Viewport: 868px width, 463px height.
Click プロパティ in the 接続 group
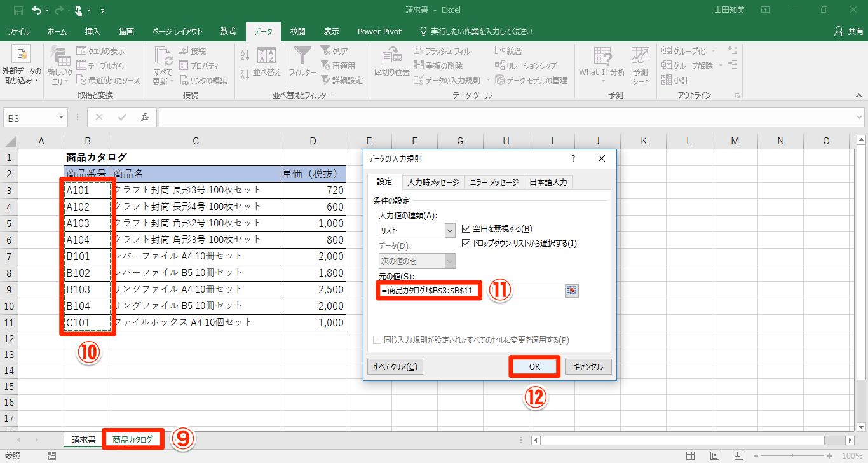(199, 66)
